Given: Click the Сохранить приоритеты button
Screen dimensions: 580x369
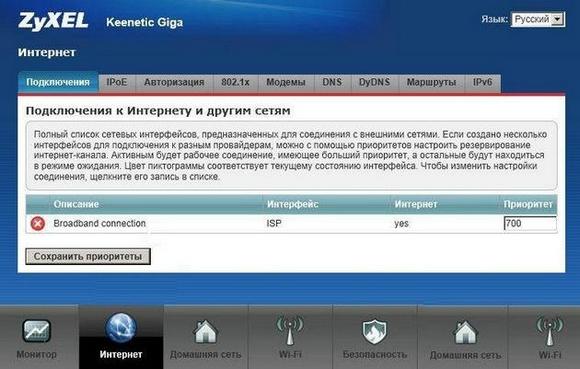Looking at the screenshot, I should tap(88, 256).
